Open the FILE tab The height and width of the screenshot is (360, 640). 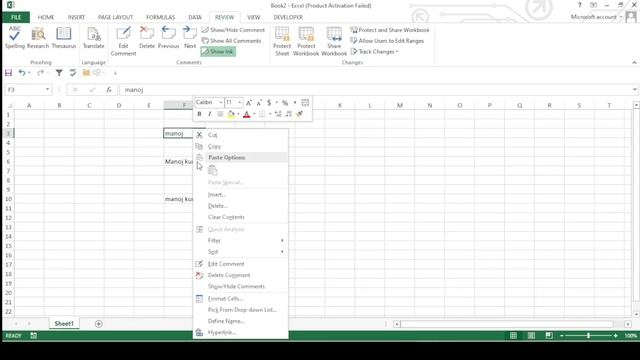tap(16, 17)
